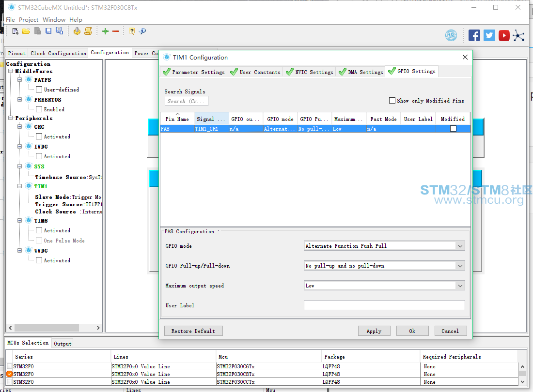Click the Apply button
533x392 pixels.
click(x=374, y=331)
